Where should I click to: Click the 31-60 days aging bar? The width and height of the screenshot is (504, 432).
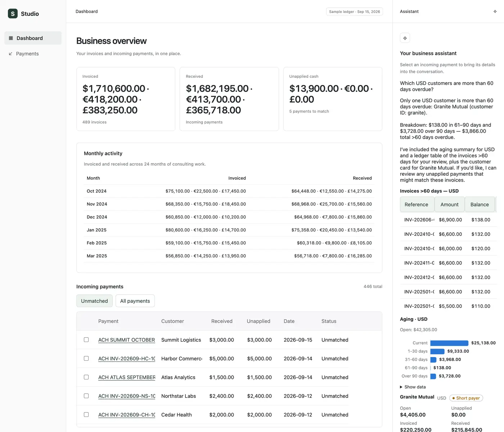click(x=433, y=360)
